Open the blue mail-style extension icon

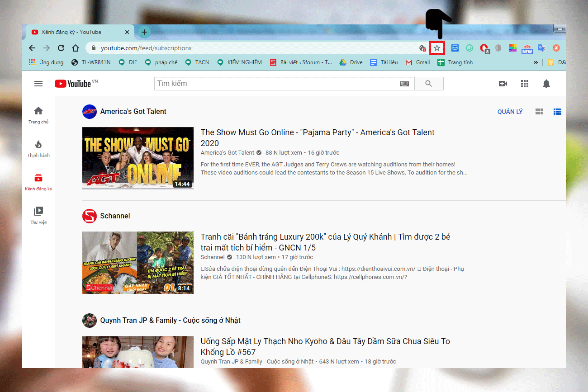coord(455,48)
